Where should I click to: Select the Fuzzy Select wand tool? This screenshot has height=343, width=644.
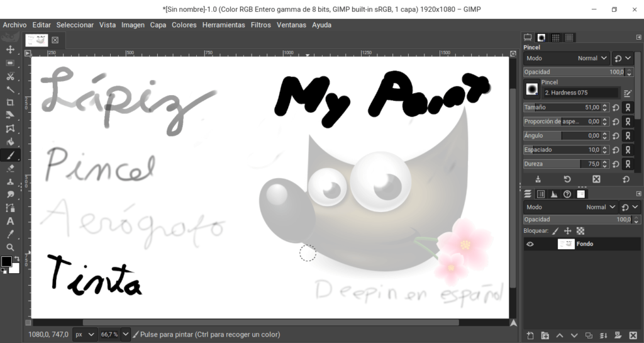point(10,89)
